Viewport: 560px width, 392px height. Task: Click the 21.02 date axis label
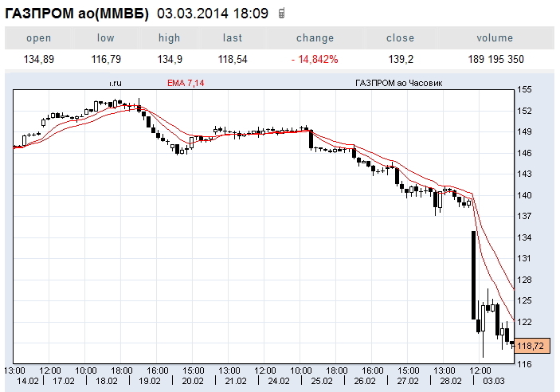click(236, 381)
